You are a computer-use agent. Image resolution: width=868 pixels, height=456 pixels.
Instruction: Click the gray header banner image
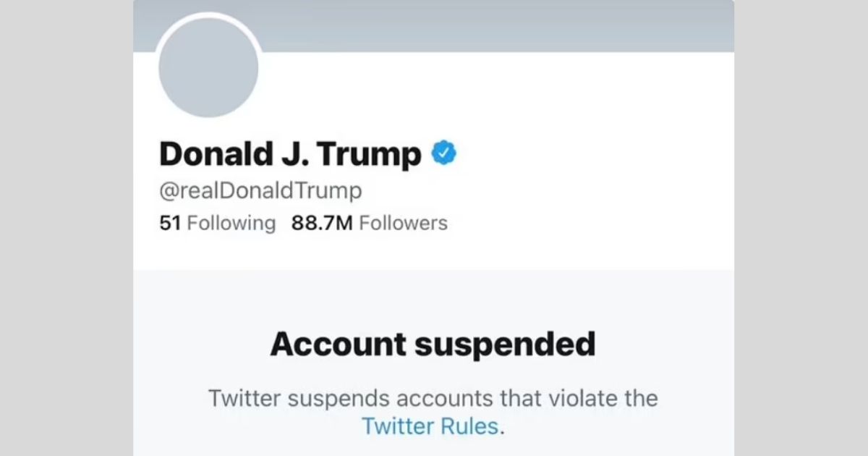click(434, 26)
